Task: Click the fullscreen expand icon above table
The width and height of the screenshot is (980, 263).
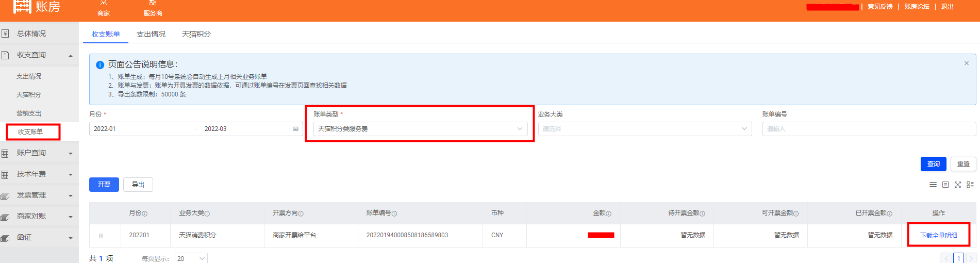Action: (957, 185)
